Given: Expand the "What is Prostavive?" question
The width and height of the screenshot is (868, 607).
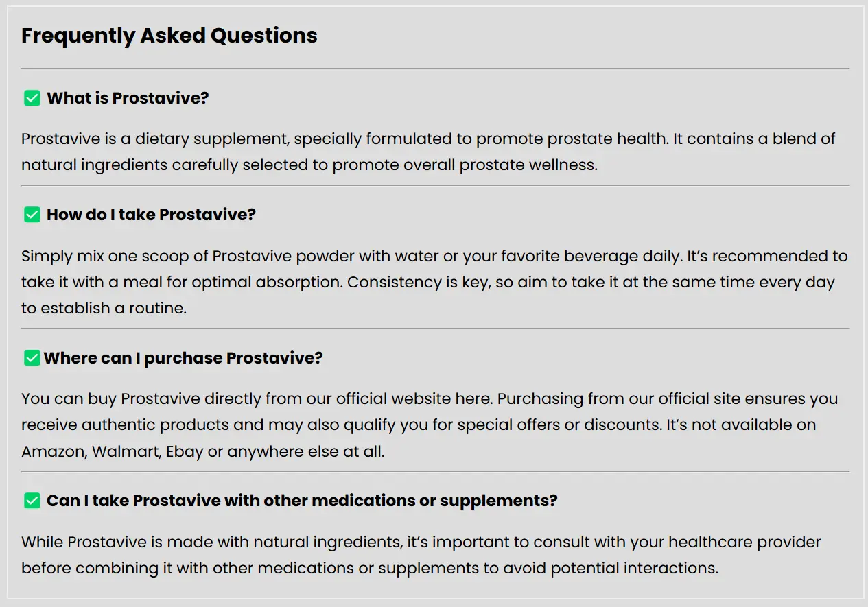Looking at the screenshot, I should click(x=128, y=98).
